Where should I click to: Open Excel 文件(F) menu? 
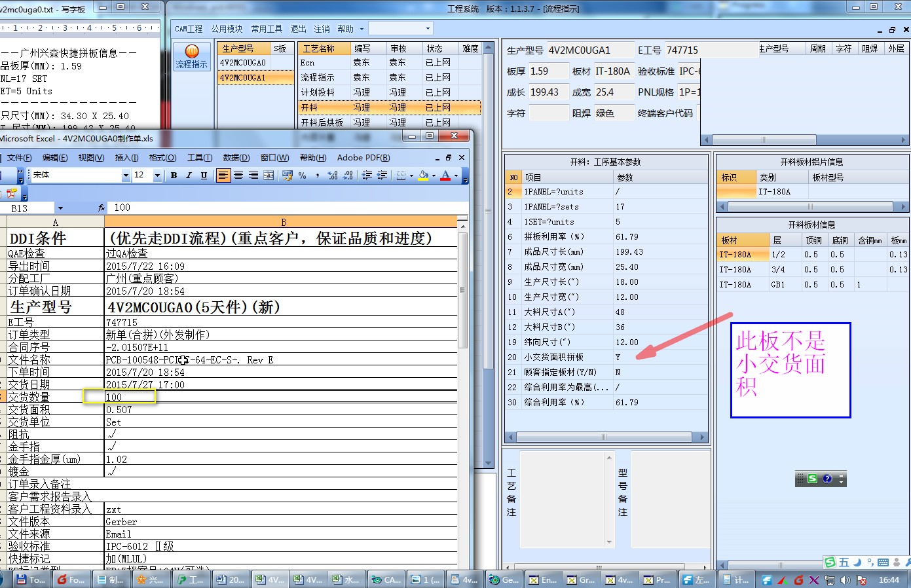click(x=19, y=158)
